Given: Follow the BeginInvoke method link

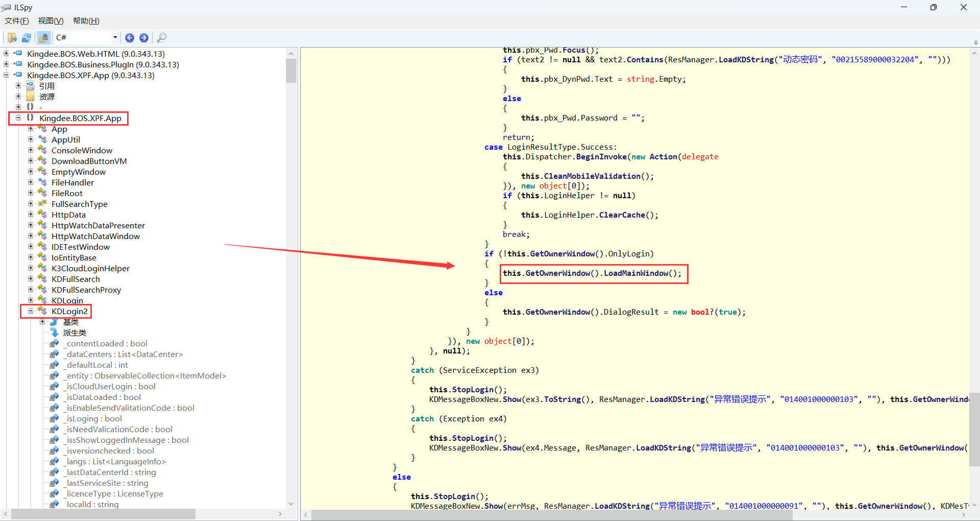Looking at the screenshot, I should (x=601, y=157).
